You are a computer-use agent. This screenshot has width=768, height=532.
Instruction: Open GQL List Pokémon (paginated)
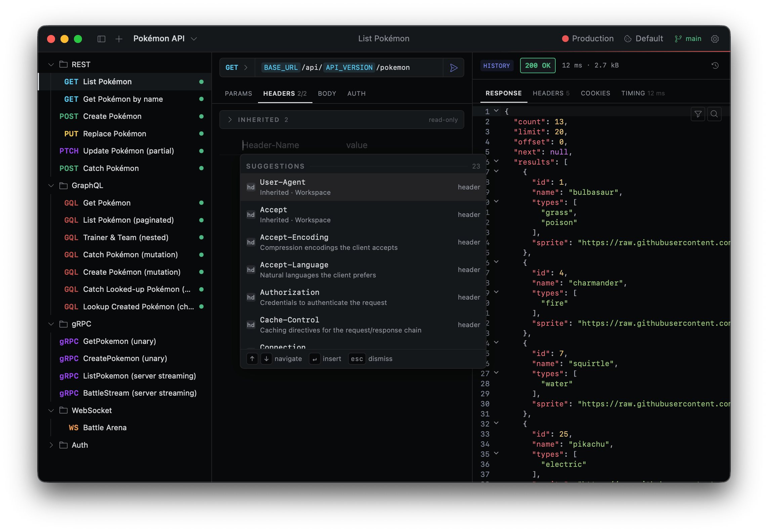125,220
